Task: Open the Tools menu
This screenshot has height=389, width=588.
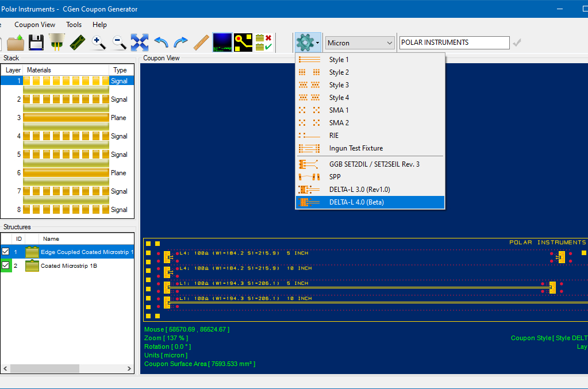Action: pos(74,25)
